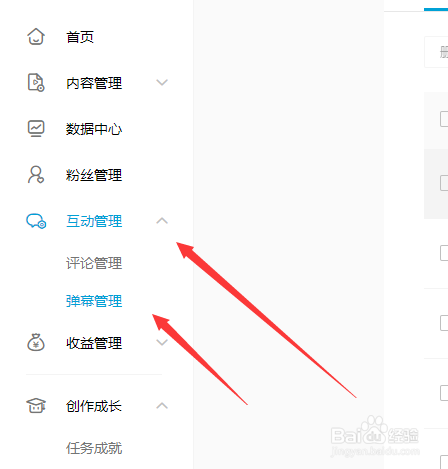
Task: Click the partially visible filter box at top right
Action: pos(436,52)
